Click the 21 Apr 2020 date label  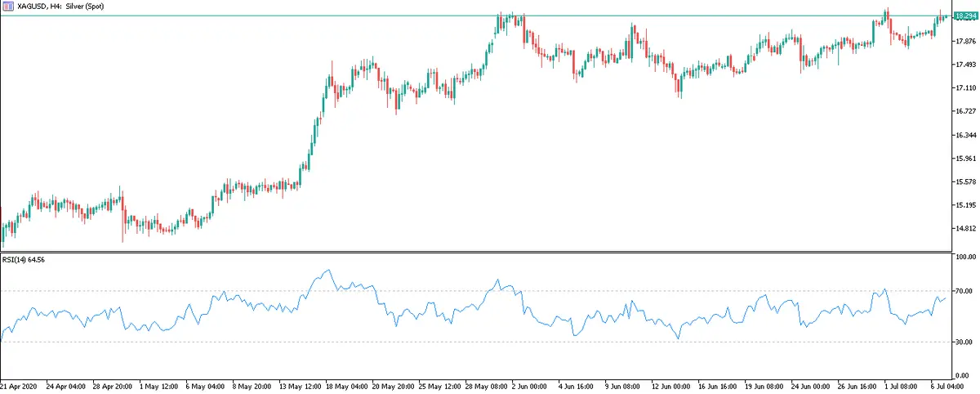19,385
